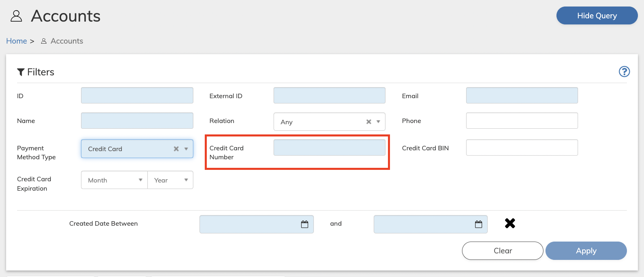
Task: Click the Payment Method Type label
Action: click(36, 153)
